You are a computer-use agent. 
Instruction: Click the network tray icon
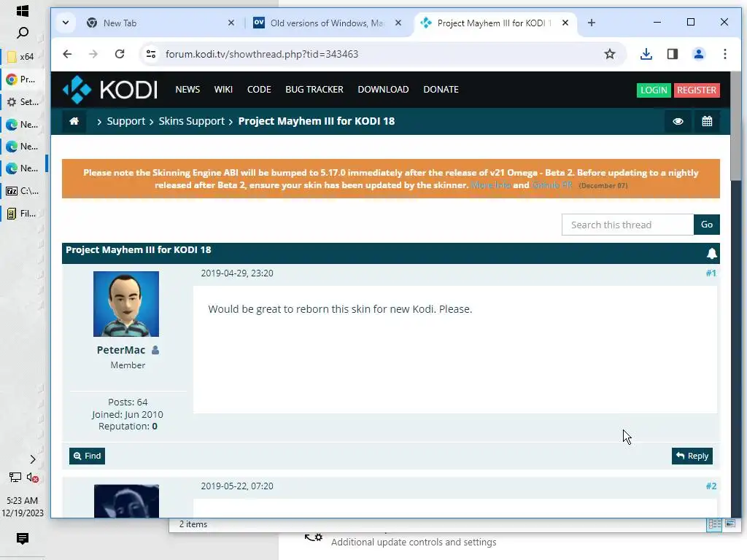point(15,477)
